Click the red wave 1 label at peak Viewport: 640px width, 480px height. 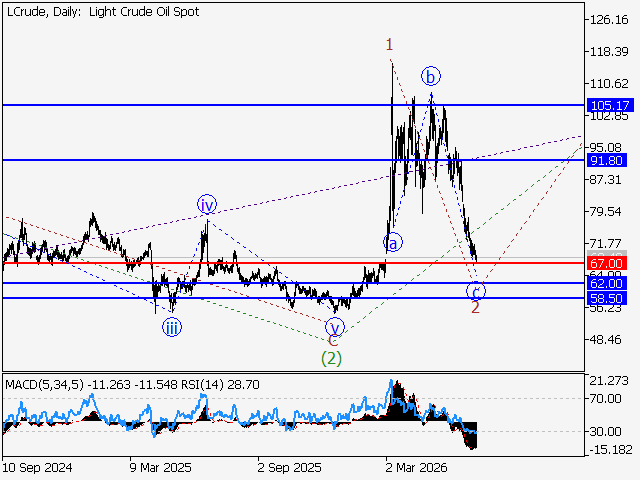tap(389, 44)
